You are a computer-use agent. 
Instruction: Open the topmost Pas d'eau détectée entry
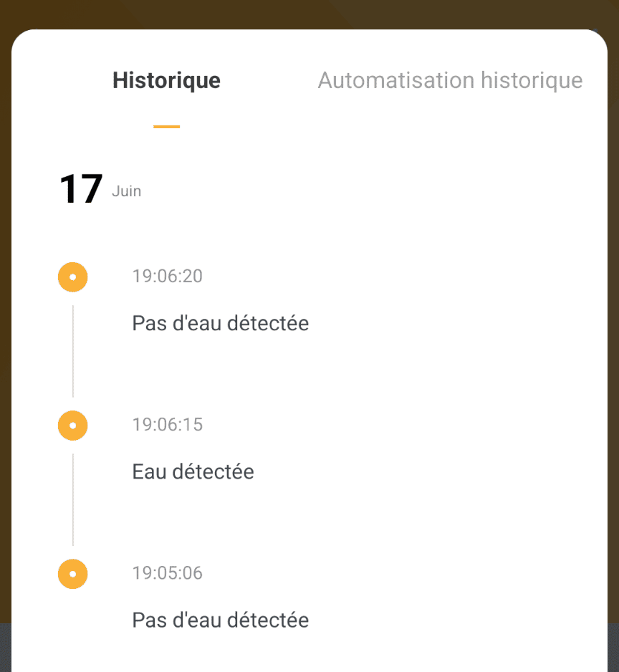pos(221,323)
